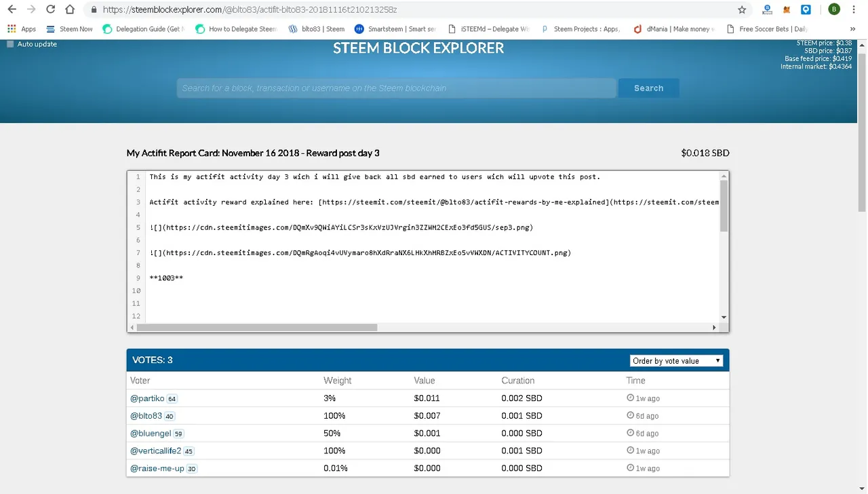Click the clock icon in partiko row
Viewport: 868px width, 494px height.
click(631, 398)
